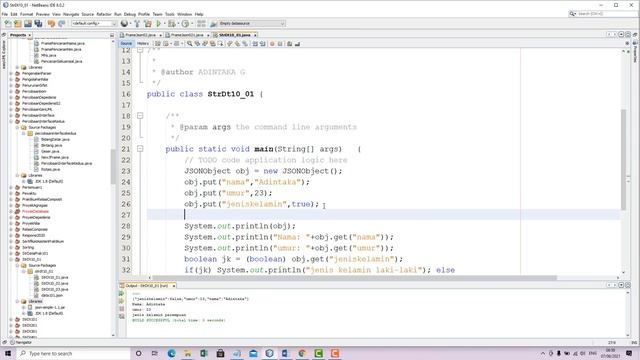The image size is (640, 360).
Task: Click the Redo toolbar icon
Action: coord(62,24)
